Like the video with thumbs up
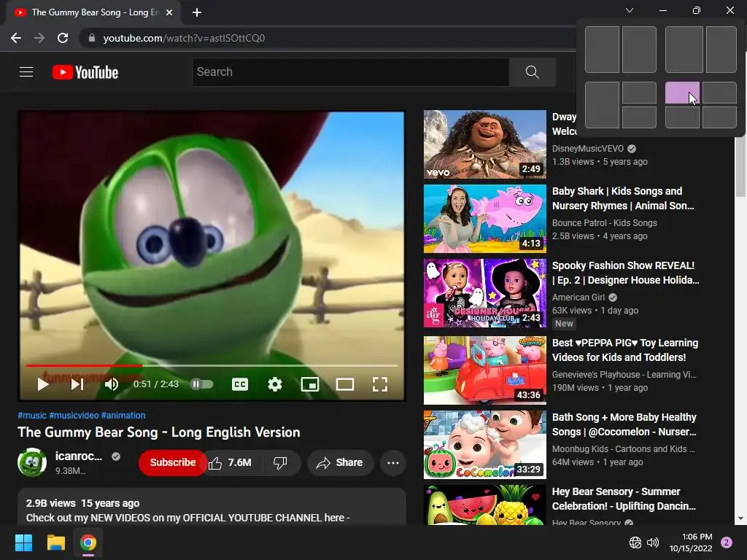Image resolution: width=747 pixels, height=560 pixels. (215, 463)
